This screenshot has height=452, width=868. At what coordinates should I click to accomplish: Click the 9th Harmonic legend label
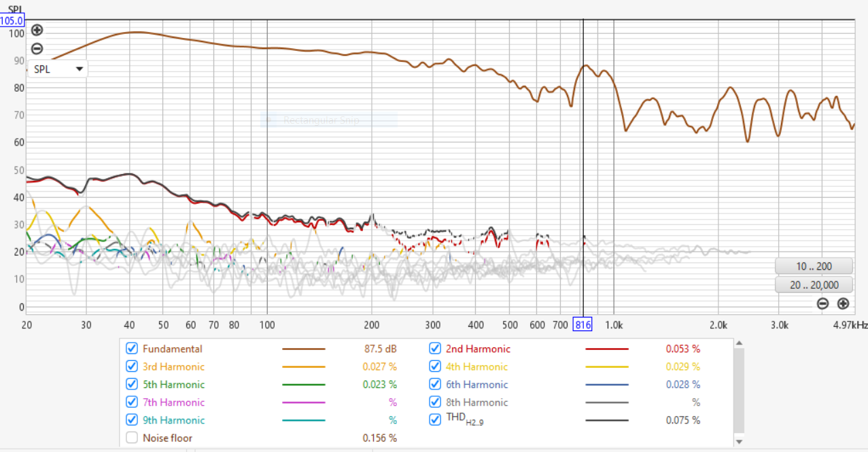173,420
